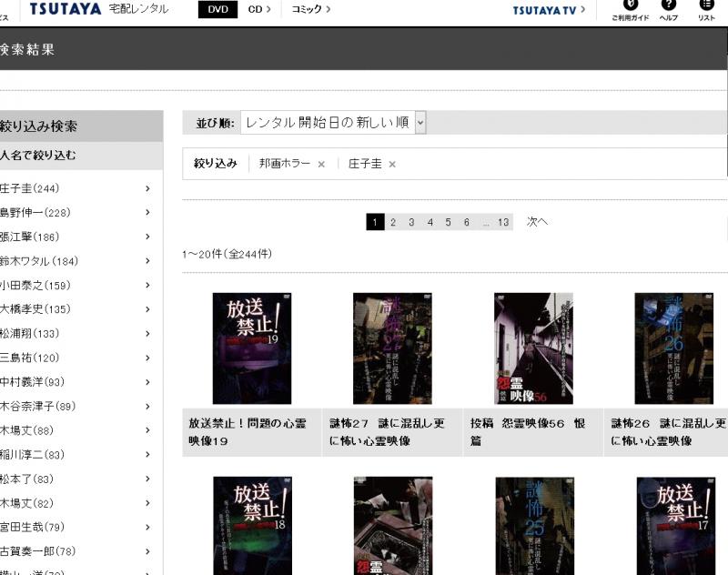Filter by 宮田生哉 (79)

(x=76, y=527)
